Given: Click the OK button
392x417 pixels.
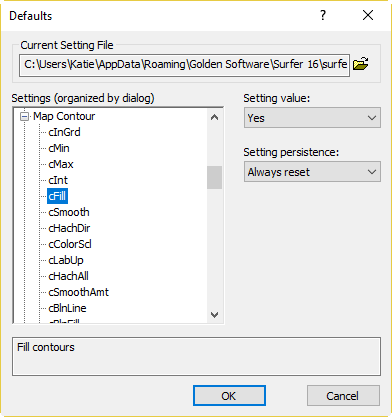Looking at the screenshot, I should [229, 396].
